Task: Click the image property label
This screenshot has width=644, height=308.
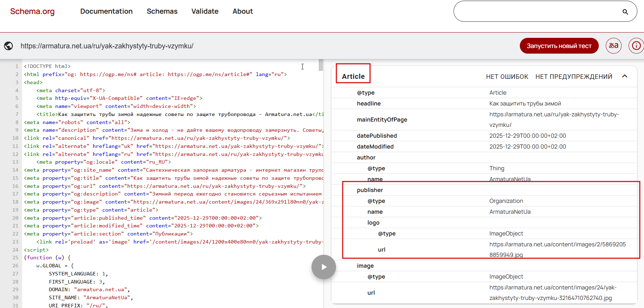Action: 365,266
